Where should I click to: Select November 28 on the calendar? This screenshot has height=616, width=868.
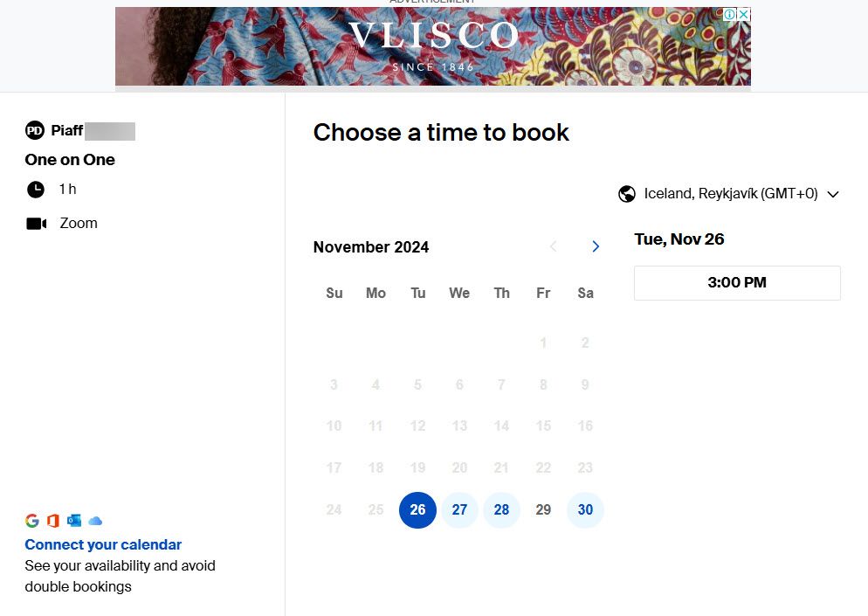click(501, 509)
